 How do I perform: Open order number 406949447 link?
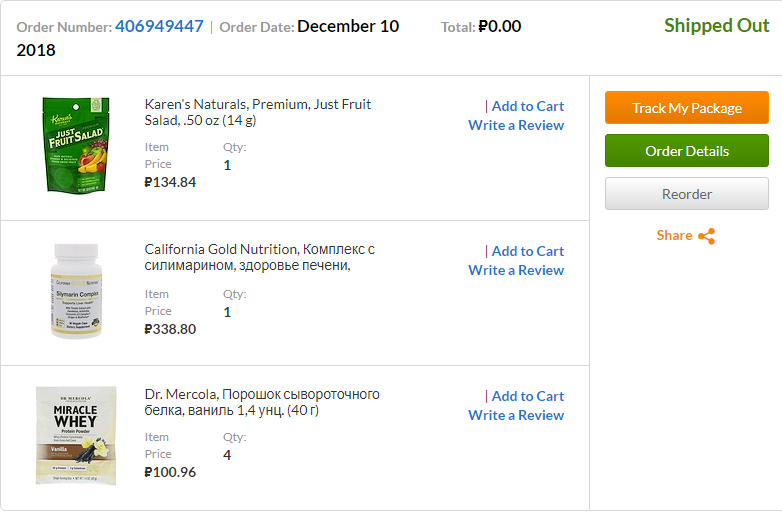(159, 26)
